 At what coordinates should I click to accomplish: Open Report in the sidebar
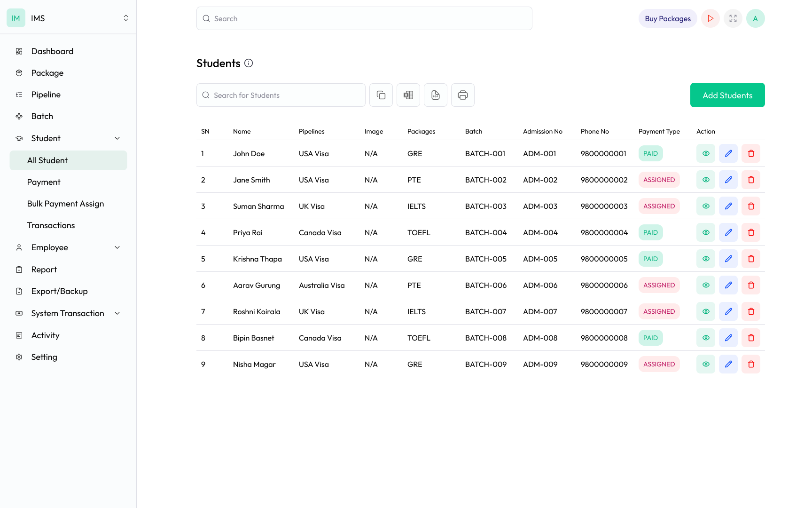(68, 270)
